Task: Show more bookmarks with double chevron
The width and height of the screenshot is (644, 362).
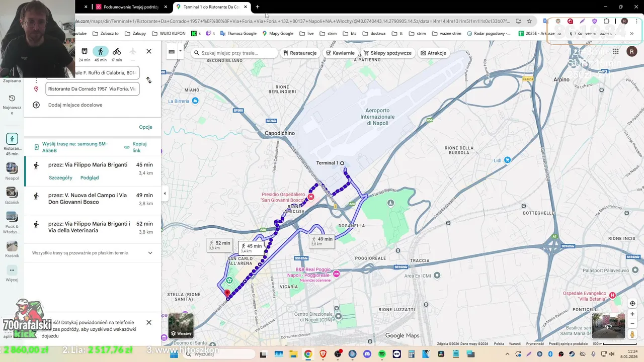Action: tap(632, 34)
